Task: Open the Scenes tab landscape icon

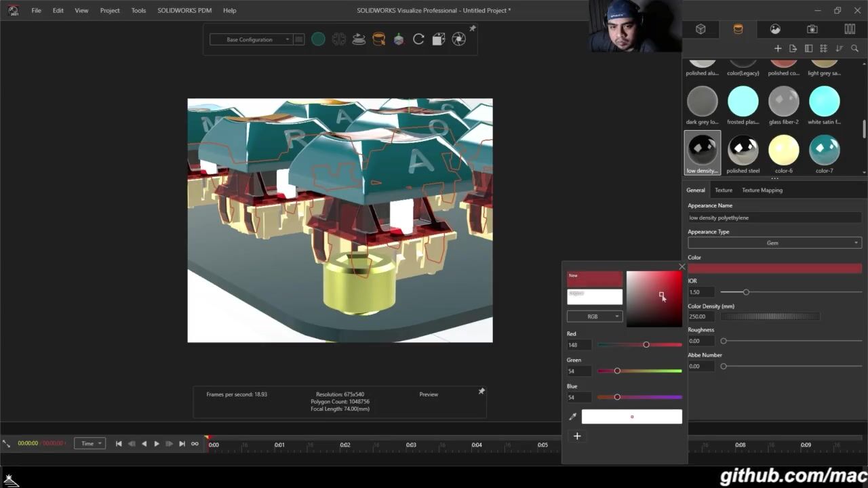Action: pos(775,29)
